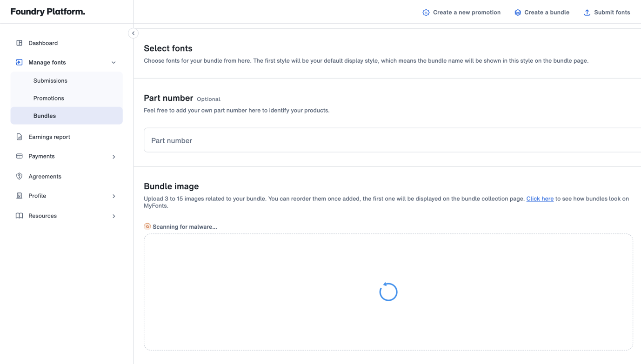Click the Manage fonts sidebar icon
The height and width of the screenshot is (364, 641).
(x=19, y=62)
